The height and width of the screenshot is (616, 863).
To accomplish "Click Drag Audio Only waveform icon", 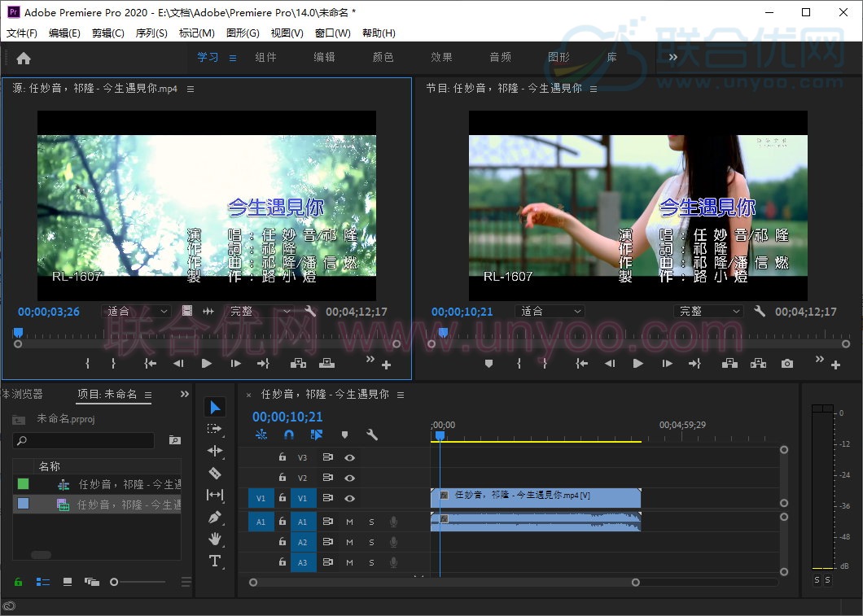I will click(208, 312).
